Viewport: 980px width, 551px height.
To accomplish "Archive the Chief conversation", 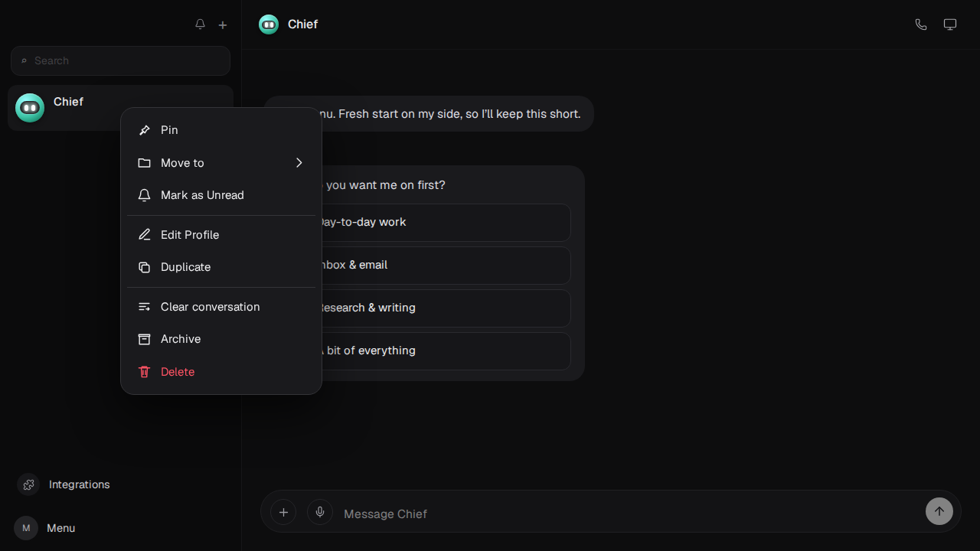I will coord(221,339).
